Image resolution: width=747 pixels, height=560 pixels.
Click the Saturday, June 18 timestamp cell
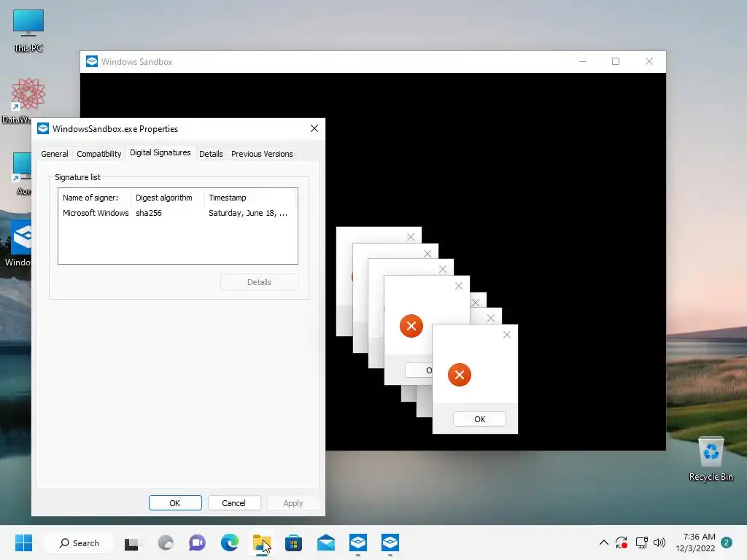tap(248, 213)
